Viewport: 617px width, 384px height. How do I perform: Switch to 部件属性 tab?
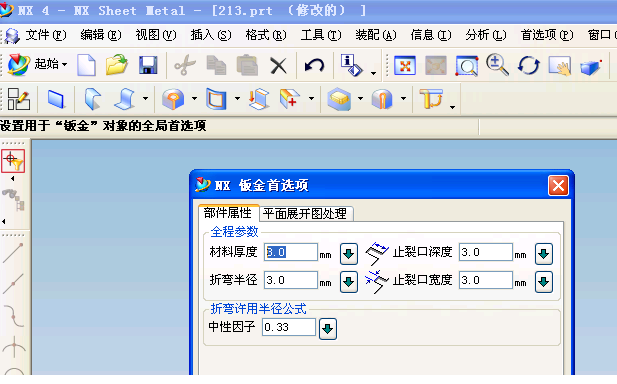point(228,213)
